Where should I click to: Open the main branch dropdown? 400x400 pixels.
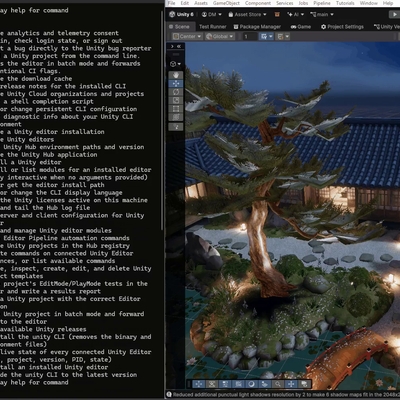pos(322,14)
